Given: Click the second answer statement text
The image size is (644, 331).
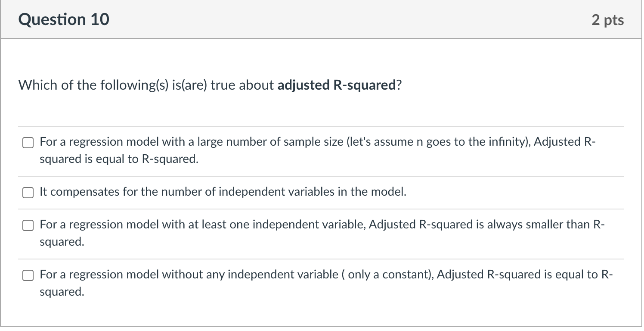Looking at the screenshot, I should point(222,192).
